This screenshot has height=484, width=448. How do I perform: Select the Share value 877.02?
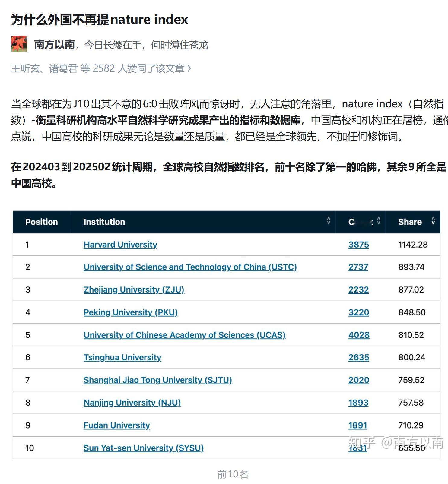(411, 290)
